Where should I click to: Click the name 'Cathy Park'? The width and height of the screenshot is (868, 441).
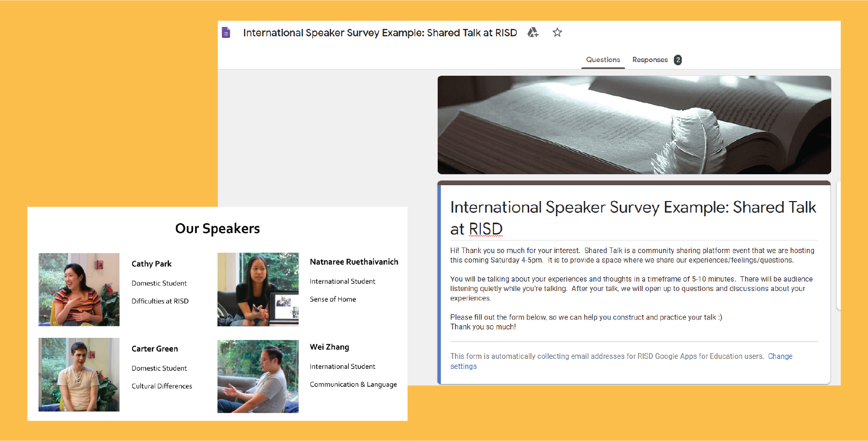point(152,264)
